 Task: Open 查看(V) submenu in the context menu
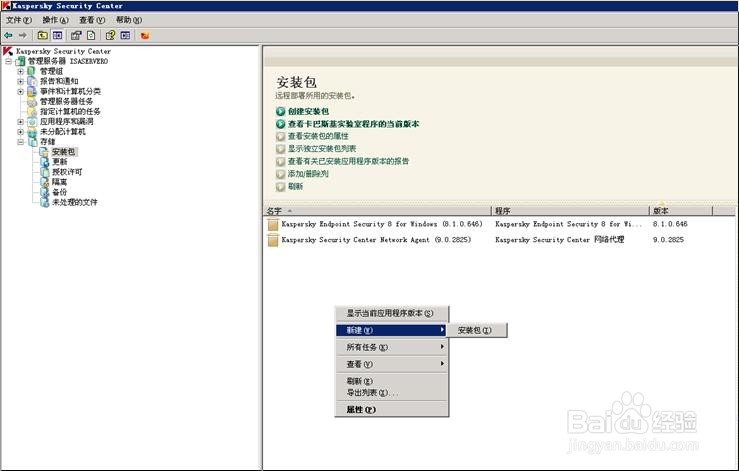point(392,364)
